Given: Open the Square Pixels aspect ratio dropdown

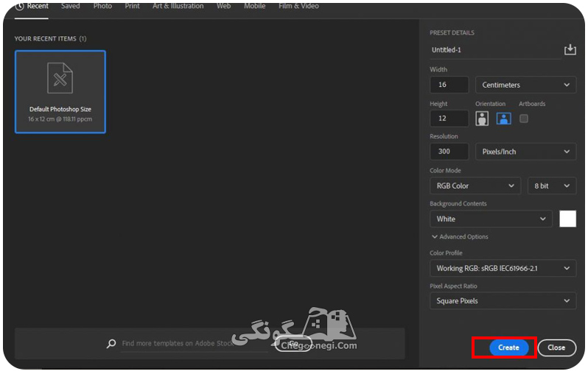Looking at the screenshot, I should 503,301.
